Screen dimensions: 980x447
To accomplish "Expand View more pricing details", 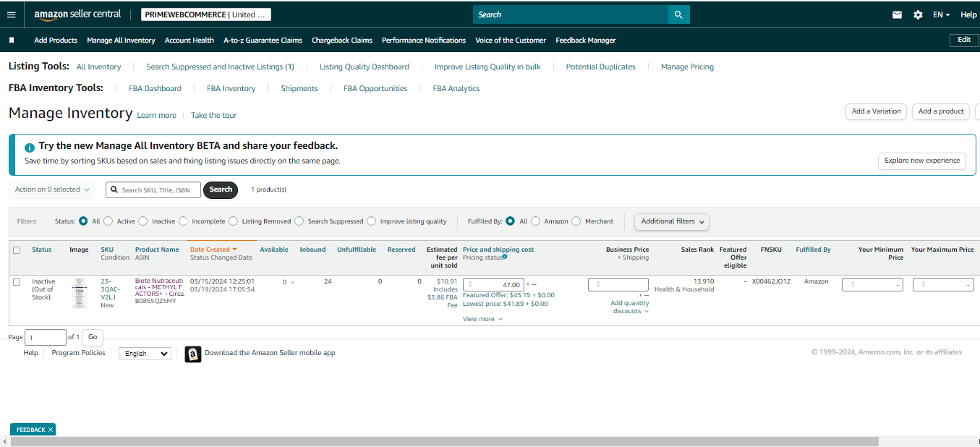I will click(482, 319).
